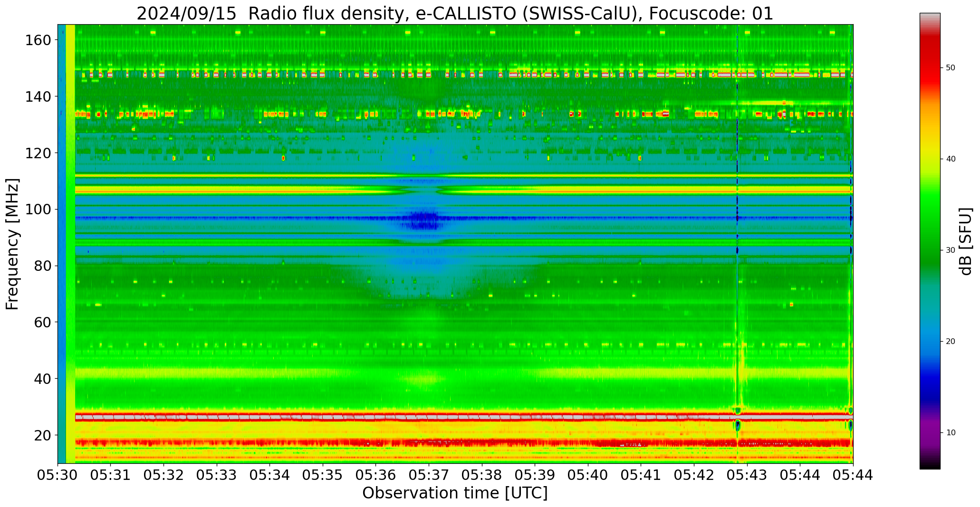Click the 05:42 time tick label
Image resolution: width=980 pixels, height=507 pixels.
[x=694, y=475]
